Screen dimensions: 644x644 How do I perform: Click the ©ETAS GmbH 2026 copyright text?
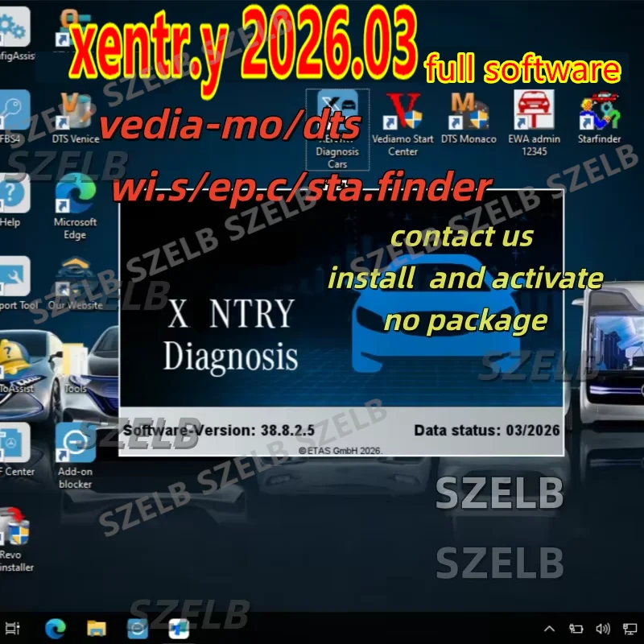coord(341,451)
